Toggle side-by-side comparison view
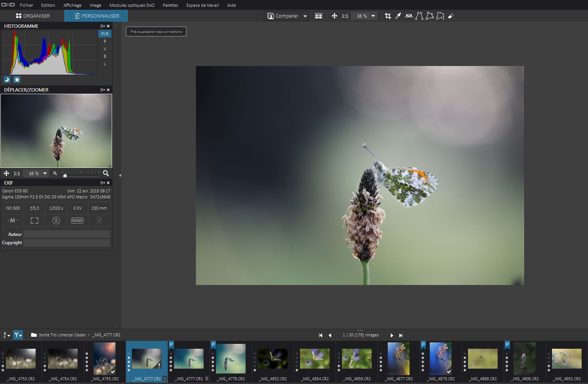 point(318,16)
